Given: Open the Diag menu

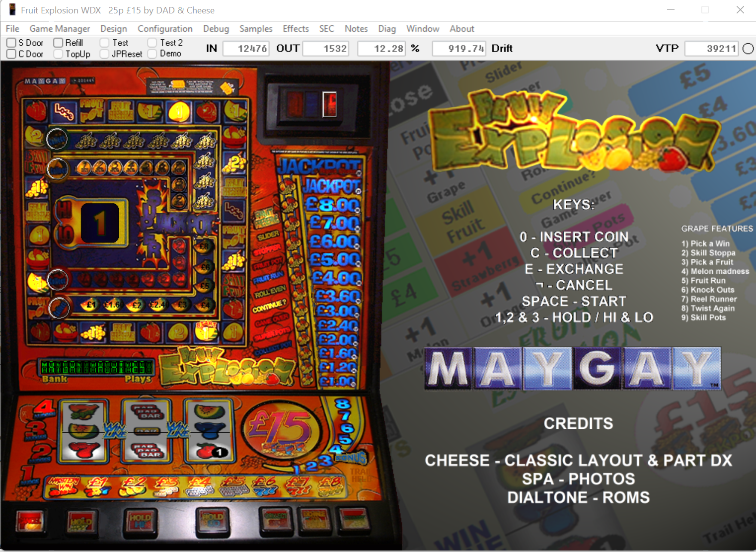Looking at the screenshot, I should click(387, 28).
